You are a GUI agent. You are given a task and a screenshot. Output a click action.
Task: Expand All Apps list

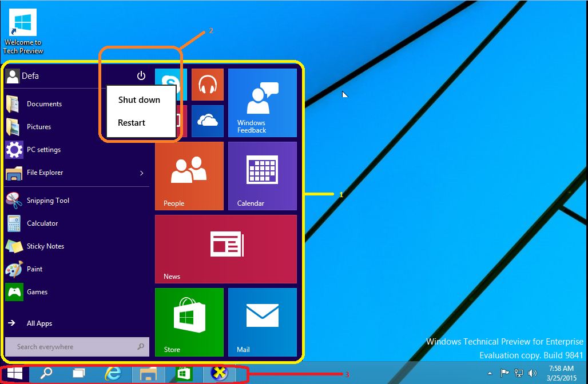[x=39, y=323]
